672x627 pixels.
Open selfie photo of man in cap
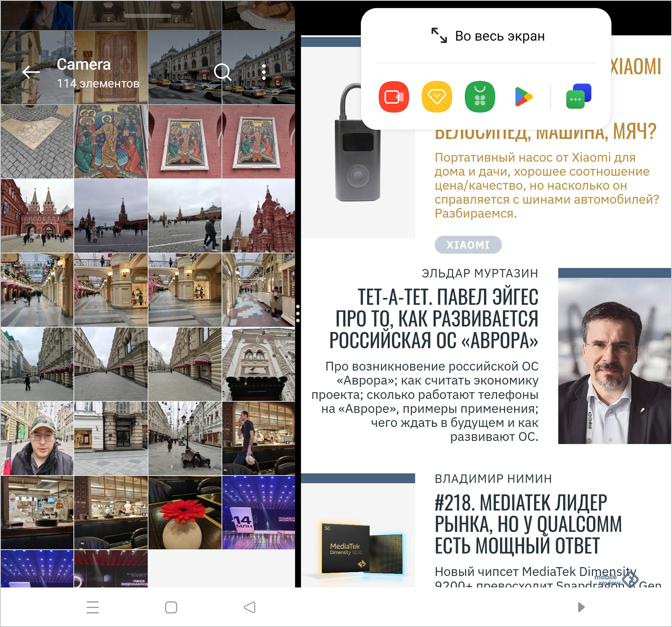pyautogui.click(x=37, y=439)
